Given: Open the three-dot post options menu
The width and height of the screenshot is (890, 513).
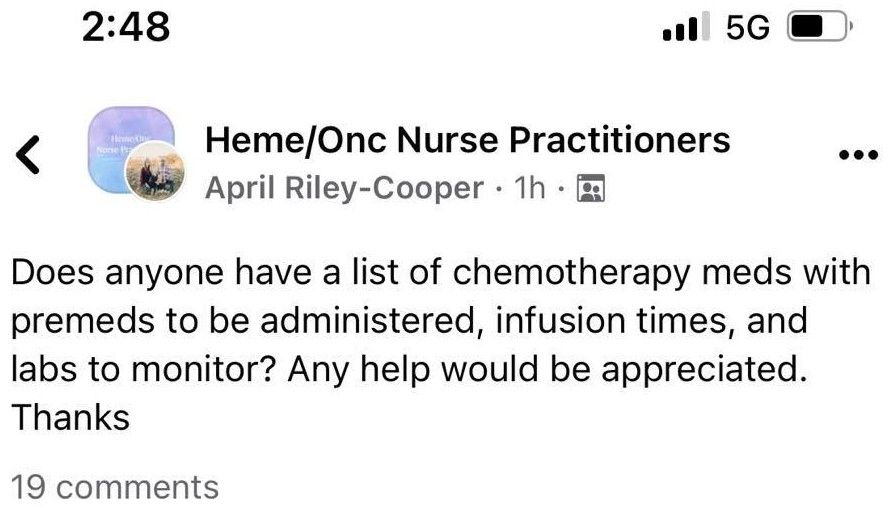Looking at the screenshot, I should [x=859, y=154].
